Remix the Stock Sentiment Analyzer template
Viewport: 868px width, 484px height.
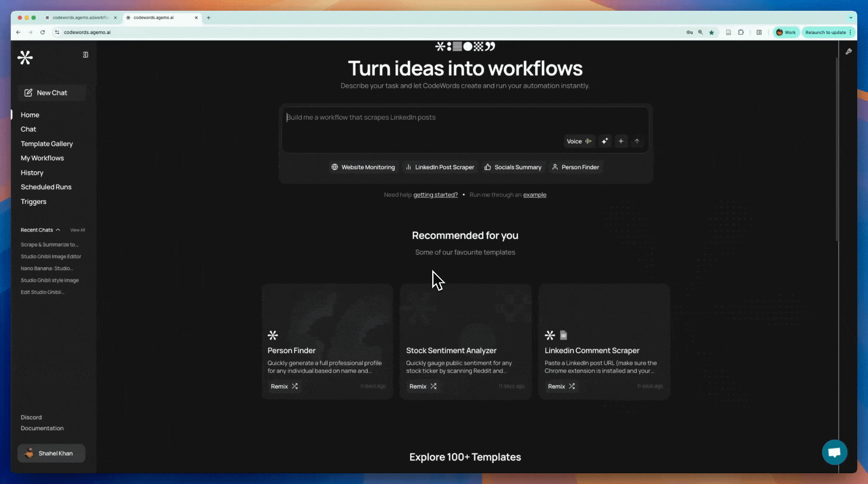tap(422, 386)
